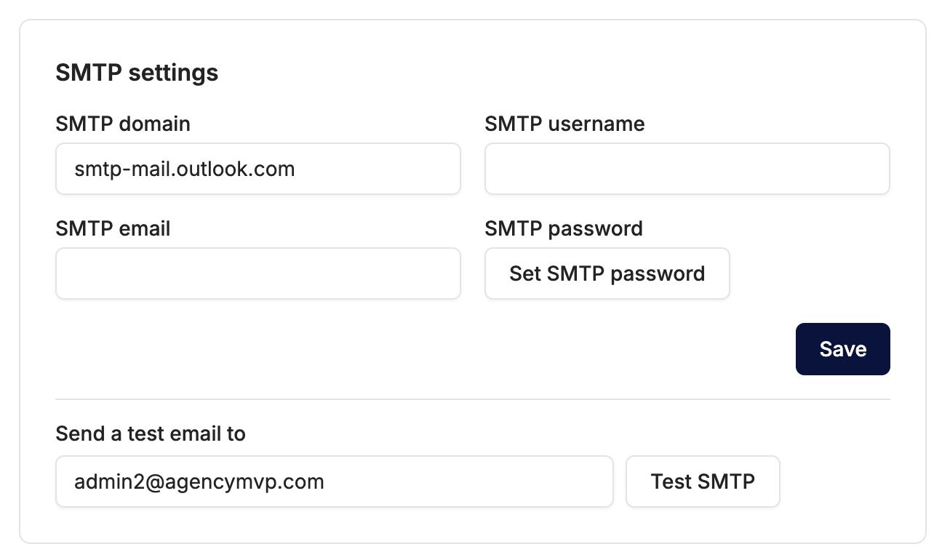Open the Set SMTP password button
The width and height of the screenshot is (950, 560).
coord(607,273)
